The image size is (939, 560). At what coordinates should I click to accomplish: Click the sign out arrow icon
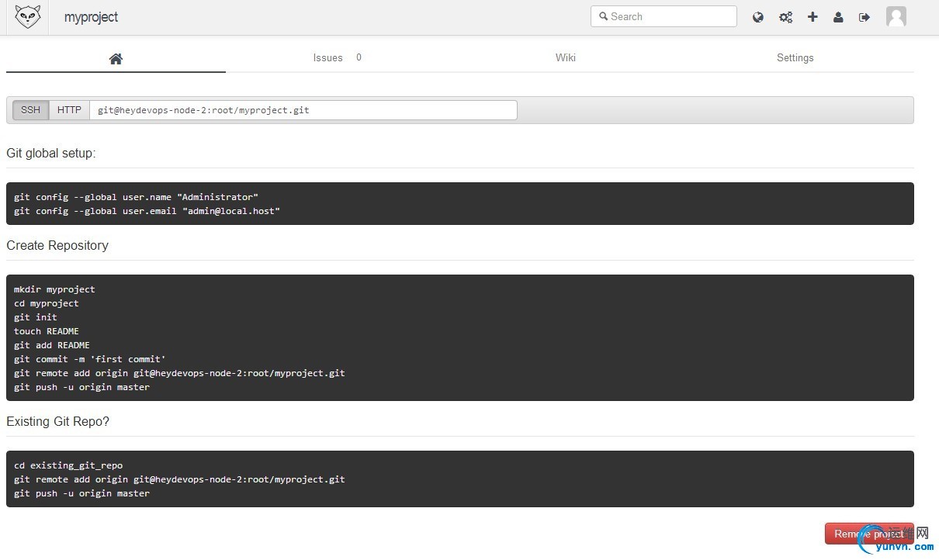[865, 17]
